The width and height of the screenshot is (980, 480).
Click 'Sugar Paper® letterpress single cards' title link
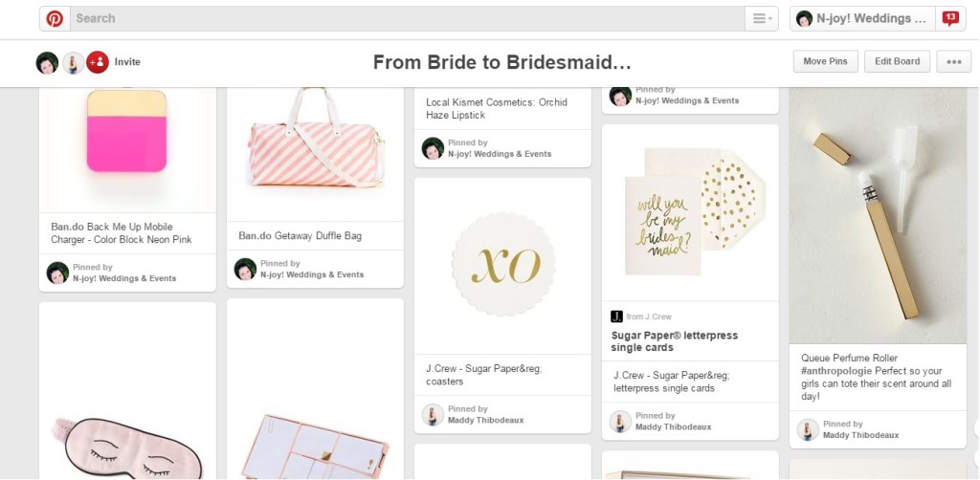pyautogui.click(x=674, y=341)
